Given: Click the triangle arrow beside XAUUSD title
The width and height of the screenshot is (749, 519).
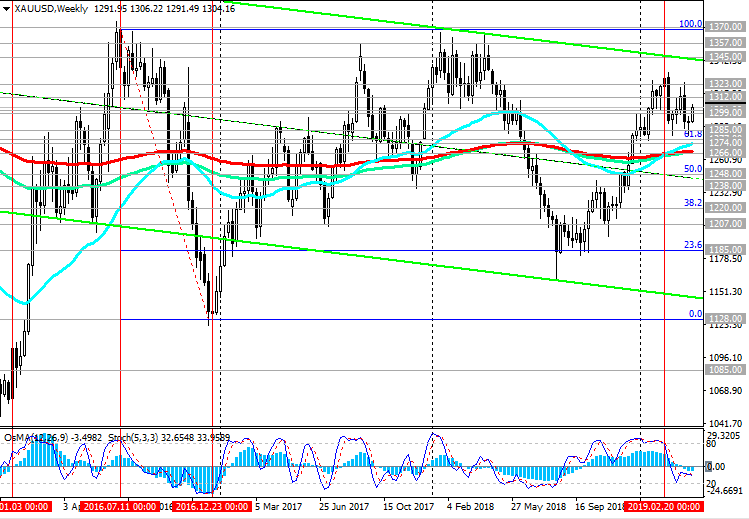Looking at the screenshot, I should (x=6, y=9).
